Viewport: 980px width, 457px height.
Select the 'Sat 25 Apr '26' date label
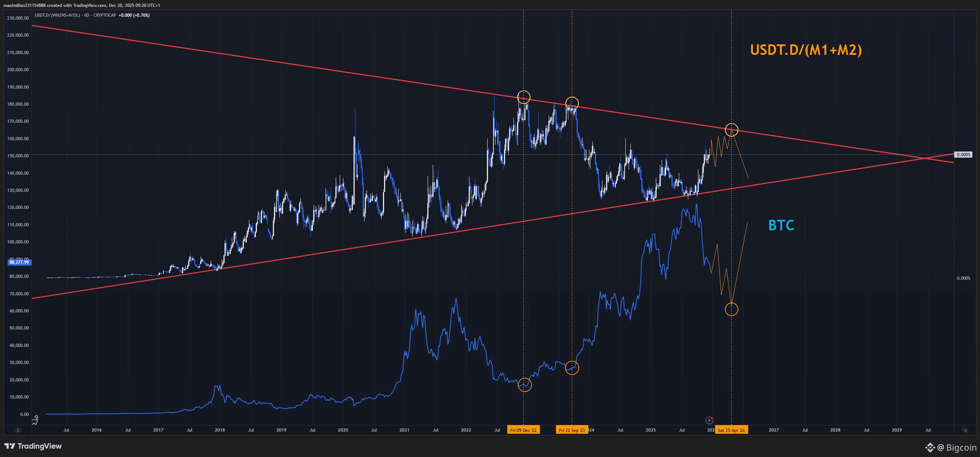[731, 430]
